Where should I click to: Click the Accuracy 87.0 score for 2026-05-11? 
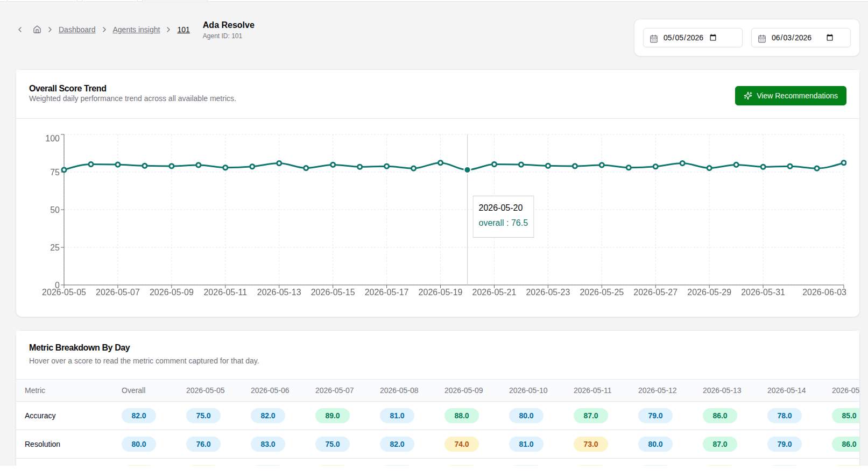coord(591,416)
